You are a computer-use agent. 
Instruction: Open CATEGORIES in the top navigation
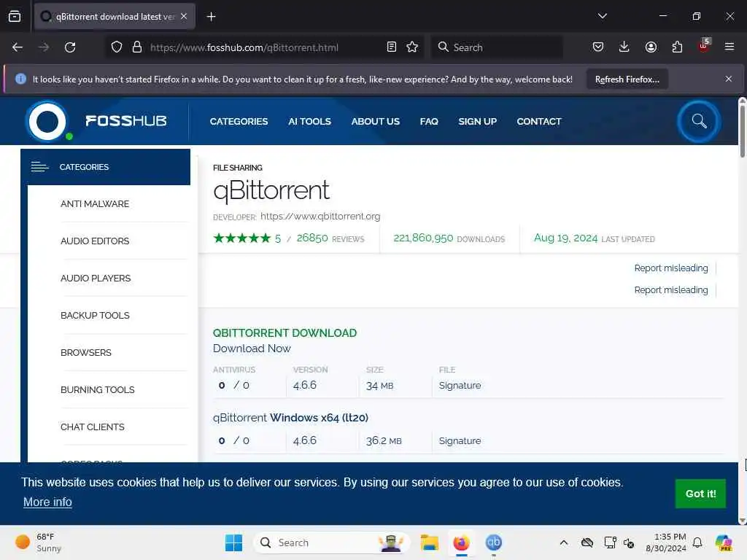[x=239, y=122]
